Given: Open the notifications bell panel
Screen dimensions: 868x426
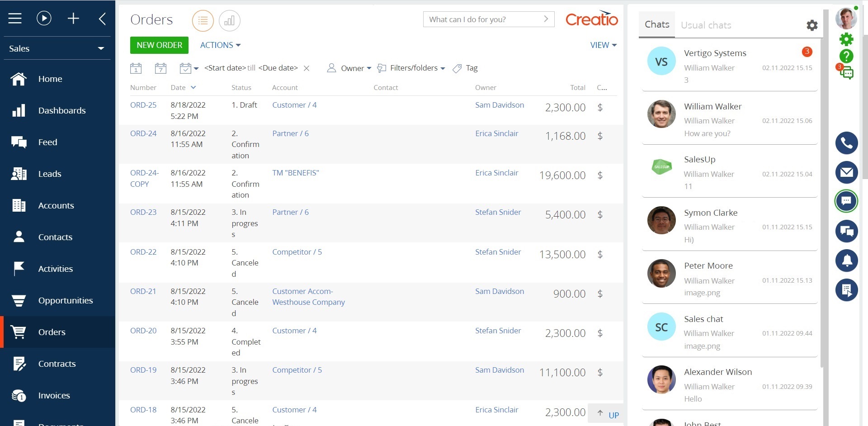Looking at the screenshot, I should point(847,261).
